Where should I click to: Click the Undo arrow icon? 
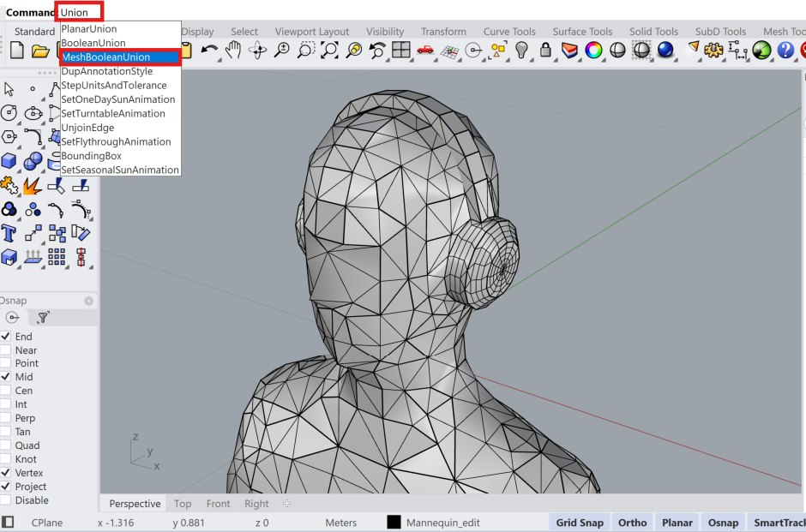coord(209,51)
